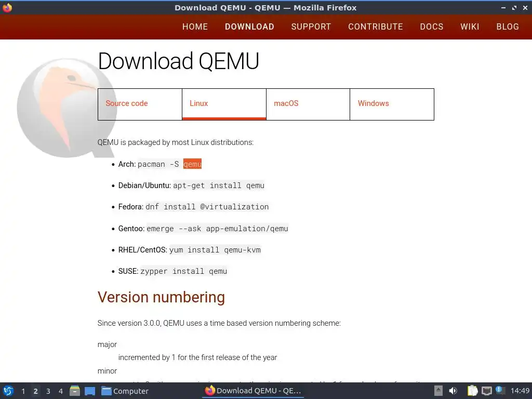The height and width of the screenshot is (399, 532).
Task: Click the 14:49 clock
Action: 520,391
